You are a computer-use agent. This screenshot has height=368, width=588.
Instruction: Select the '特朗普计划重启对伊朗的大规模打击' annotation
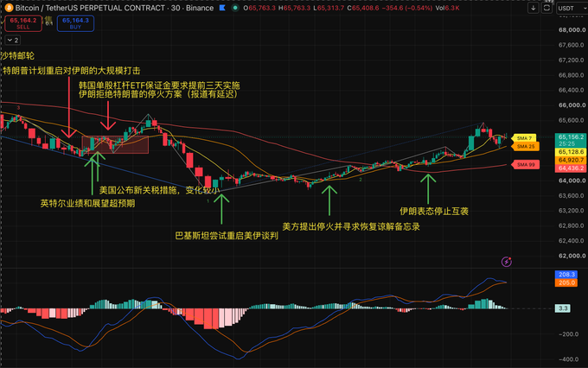click(71, 71)
